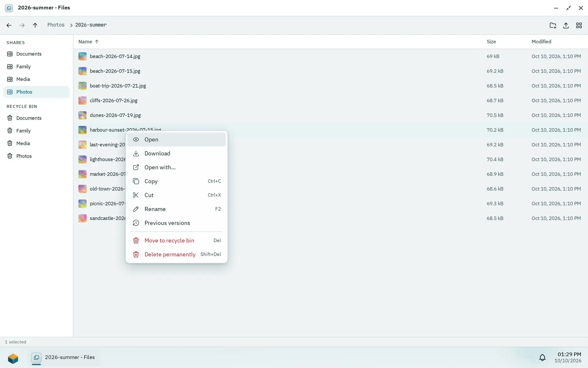The width and height of the screenshot is (588, 368).
Task: Open notifications bell in the taskbar
Action: (x=542, y=358)
